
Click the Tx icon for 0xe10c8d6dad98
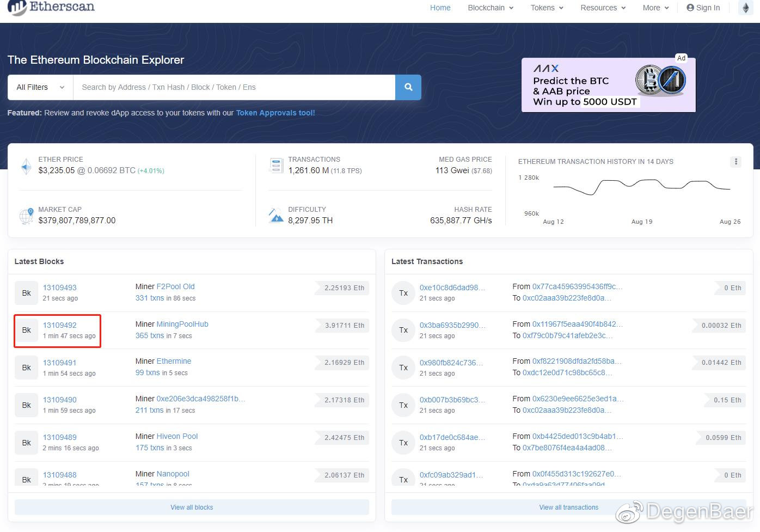pos(403,293)
